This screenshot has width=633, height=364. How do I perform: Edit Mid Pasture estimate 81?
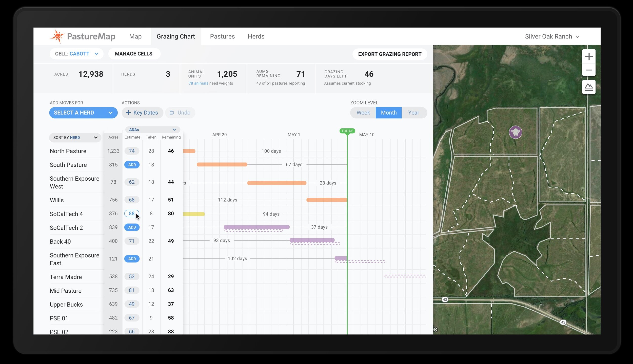(x=132, y=290)
